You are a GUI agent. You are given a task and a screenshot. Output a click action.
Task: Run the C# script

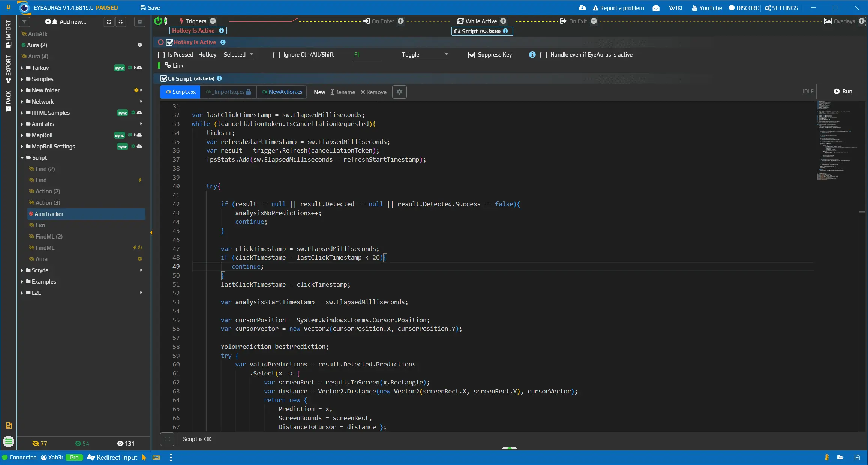coord(842,91)
